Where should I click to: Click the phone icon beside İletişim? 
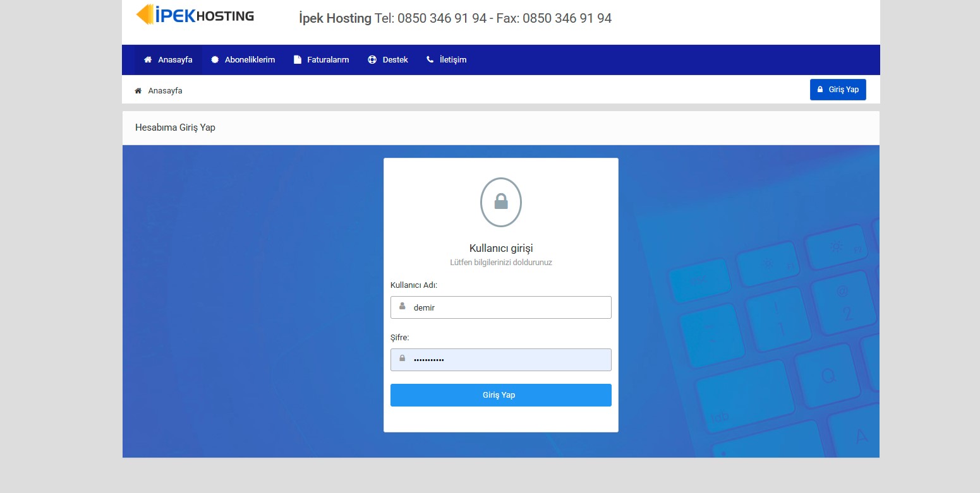(430, 60)
